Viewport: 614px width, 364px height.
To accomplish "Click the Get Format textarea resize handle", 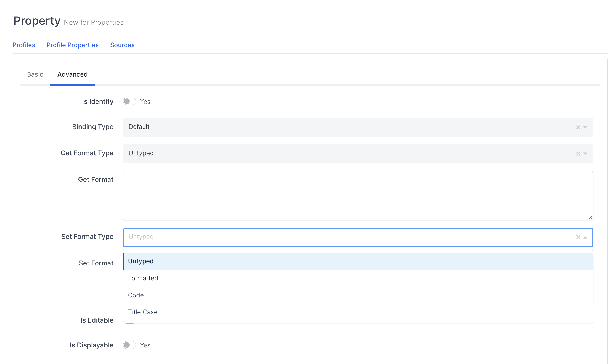I will click(x=590, y=218).
